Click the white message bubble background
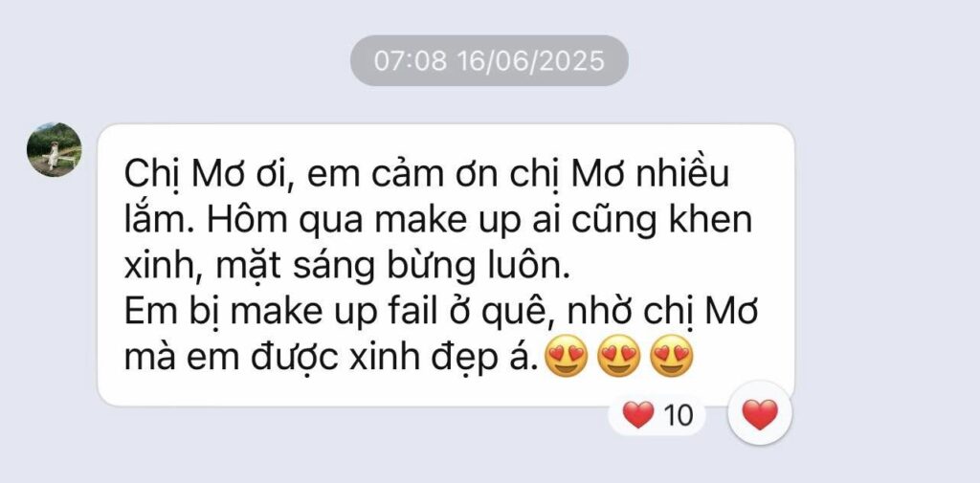The image size is (980, 483). pos(446,265)
